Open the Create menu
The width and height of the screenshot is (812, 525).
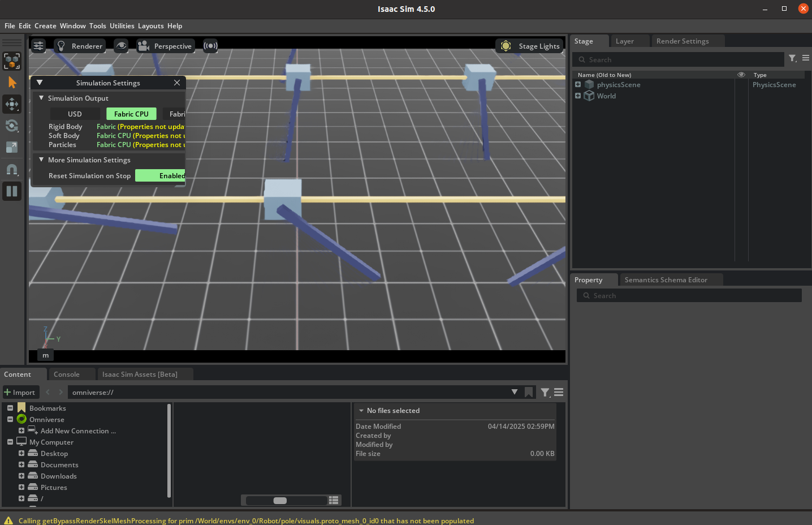[45, 26]
